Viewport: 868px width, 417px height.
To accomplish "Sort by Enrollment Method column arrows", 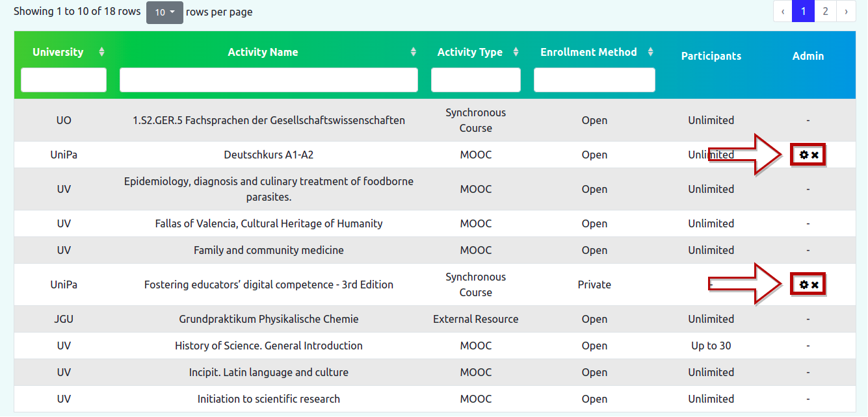I will click(650, 52).
